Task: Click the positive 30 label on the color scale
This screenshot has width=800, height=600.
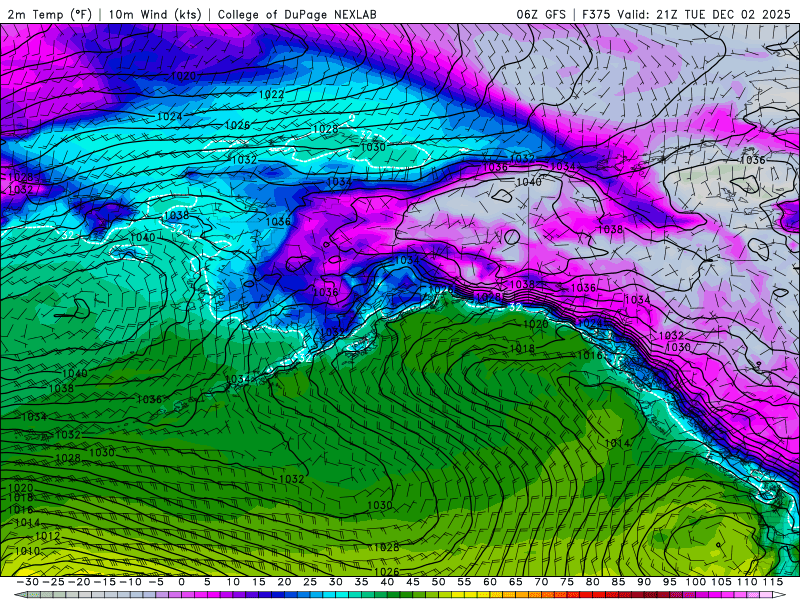Action: point(335,582)
